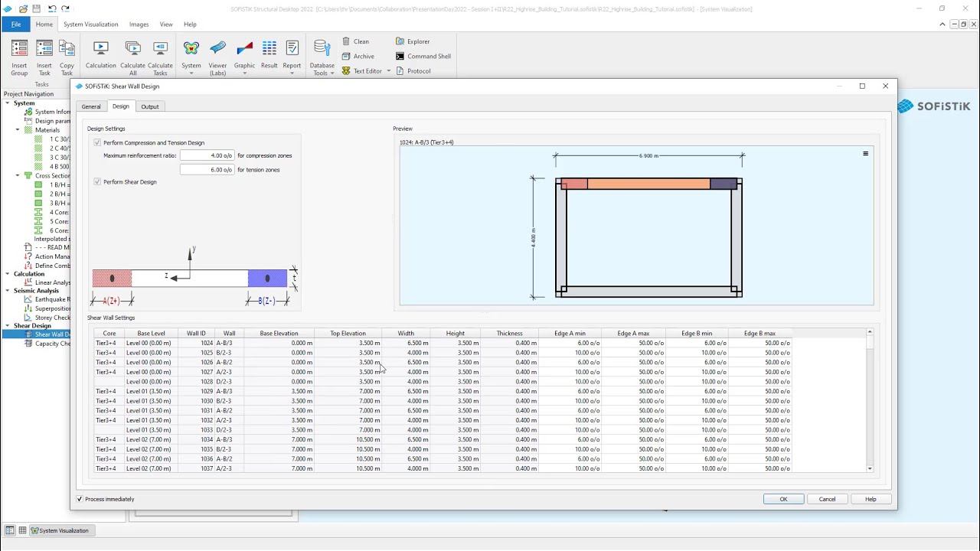Click the System Information tree icon

tap(28, 112)
